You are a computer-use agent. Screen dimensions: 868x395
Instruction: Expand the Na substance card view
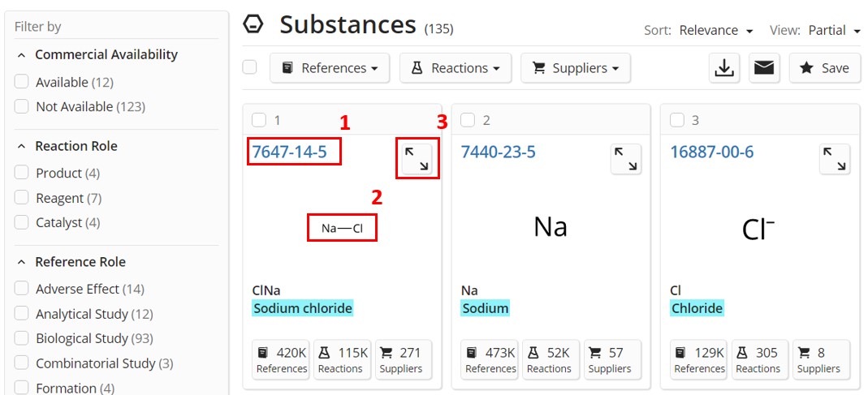pyautogui.click(x=626, y=159)
